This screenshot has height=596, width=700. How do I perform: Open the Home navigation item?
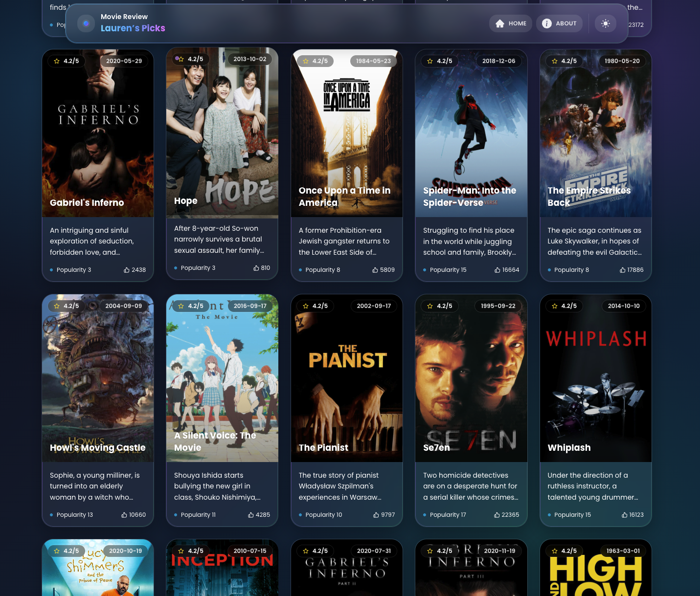[510, 23]
